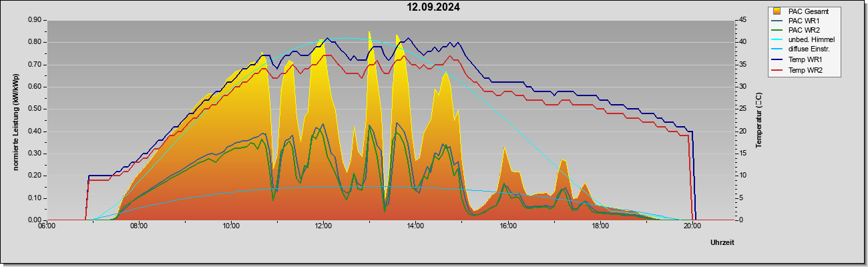Image resolution: width=868 pixels, height=267 pixels.
Task: Click the 08:00 time axis label
Action: pyautogui.click(x=138, y=226)
